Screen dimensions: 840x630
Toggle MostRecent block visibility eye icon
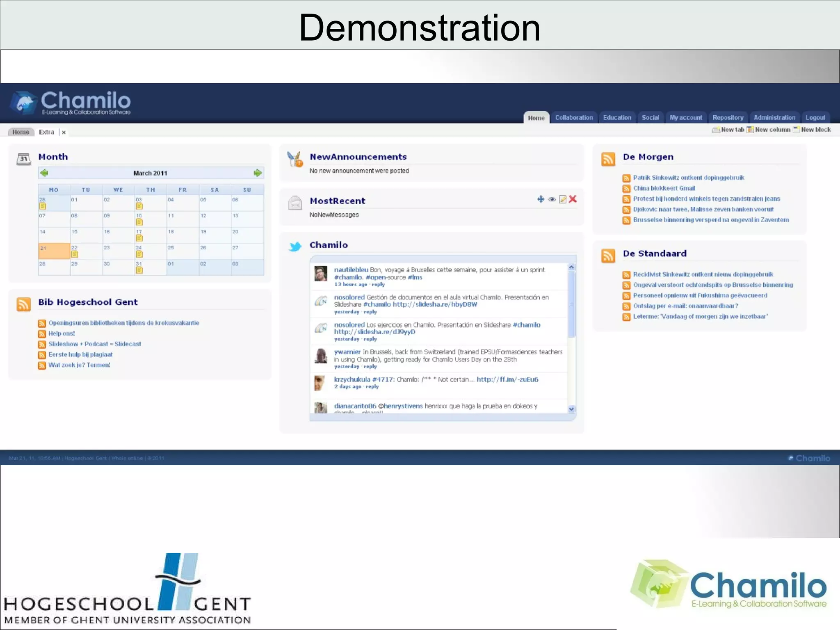click(x=552, y=199)
